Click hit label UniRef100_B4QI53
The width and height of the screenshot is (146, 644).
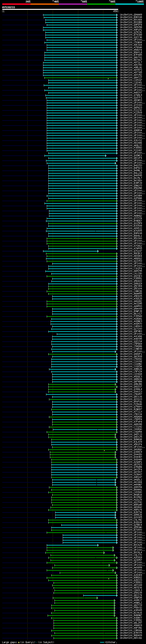(131, 165)
